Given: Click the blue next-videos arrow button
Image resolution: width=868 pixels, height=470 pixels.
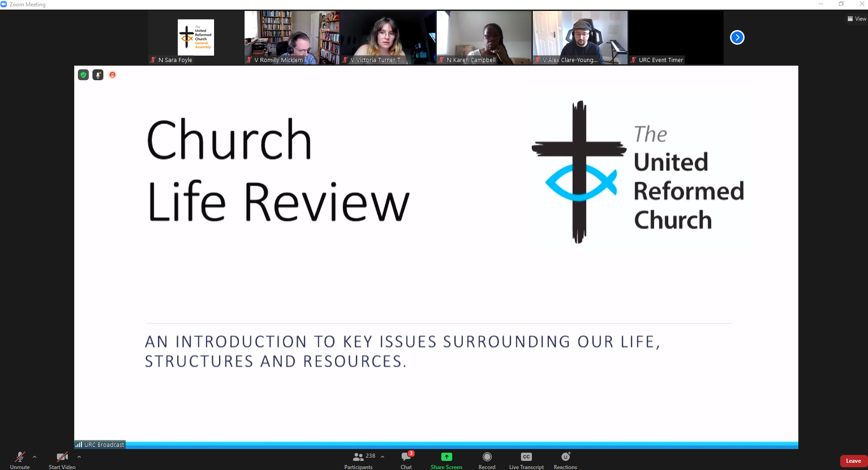Looking at the screenshot, I should click(x=736, y=37).
